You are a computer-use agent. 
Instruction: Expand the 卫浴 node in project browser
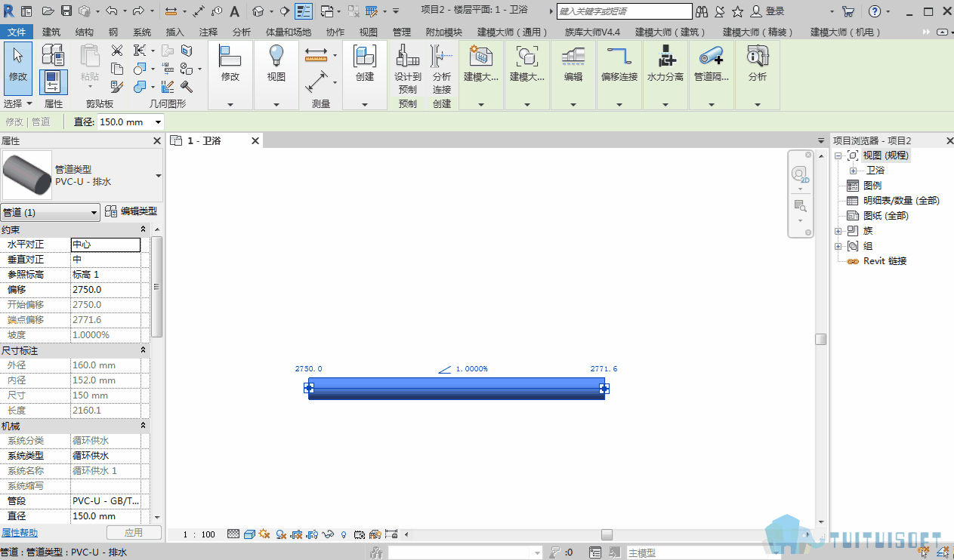[x=853, y=171]
